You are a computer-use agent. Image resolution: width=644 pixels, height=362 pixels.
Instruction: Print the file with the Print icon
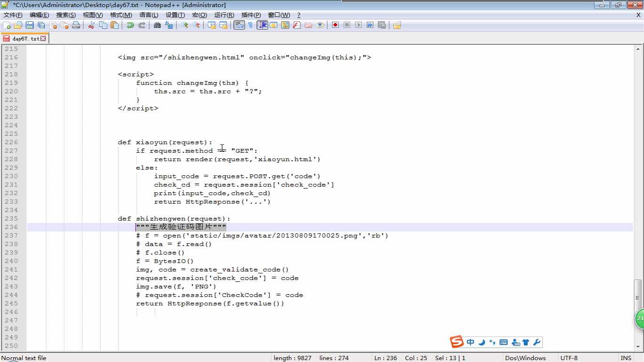click(x=76, y=25)
